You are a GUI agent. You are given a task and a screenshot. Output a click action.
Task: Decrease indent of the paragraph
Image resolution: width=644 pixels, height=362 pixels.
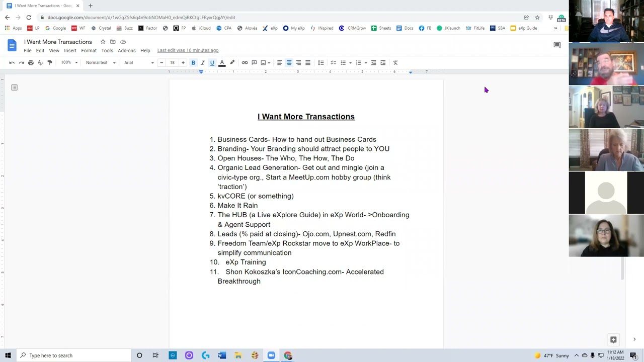point(373,63)
